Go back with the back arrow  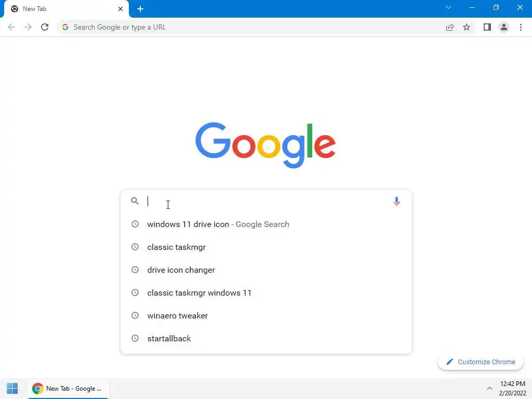11,27
